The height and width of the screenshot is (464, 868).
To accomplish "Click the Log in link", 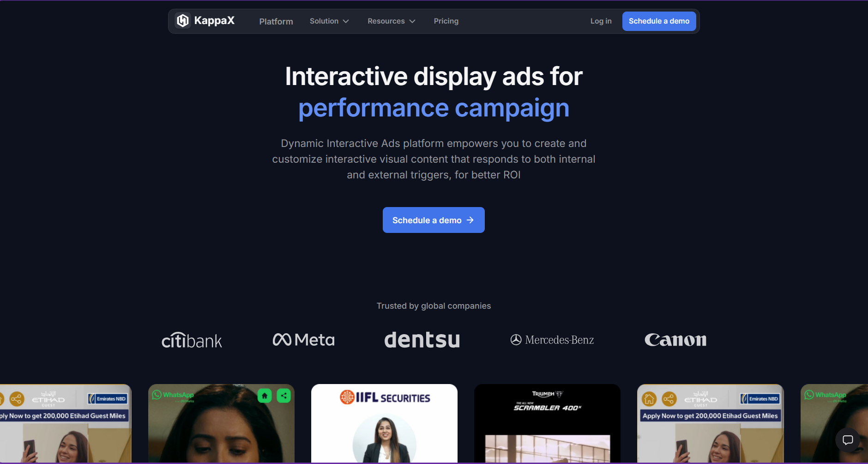I will 601,21.
